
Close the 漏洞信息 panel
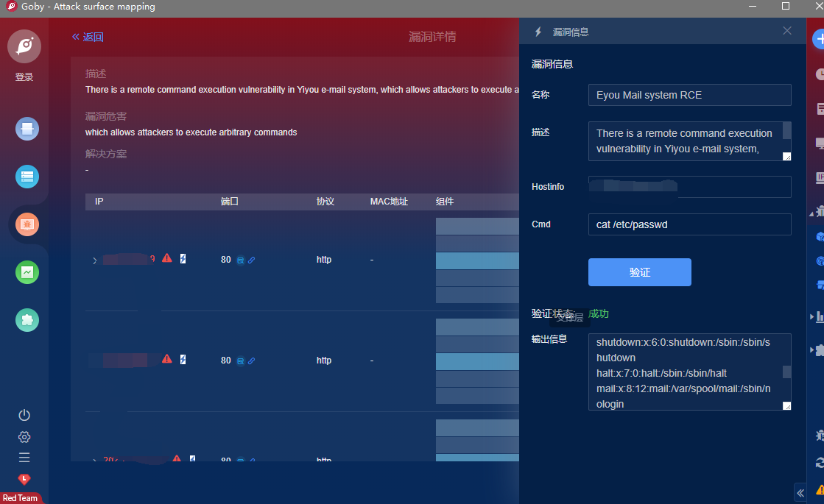point(787,31)
